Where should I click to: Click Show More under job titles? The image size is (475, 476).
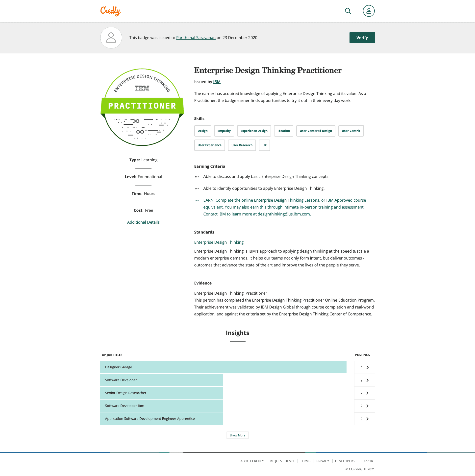pyautogui.click(x=237, y=435)
